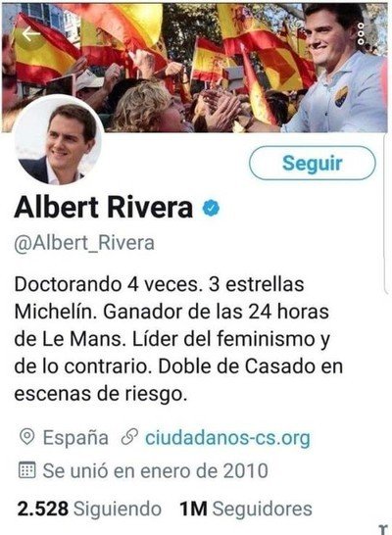Tap the Siguiendo label
Screen dimensions: 392x535
point(118,509)
